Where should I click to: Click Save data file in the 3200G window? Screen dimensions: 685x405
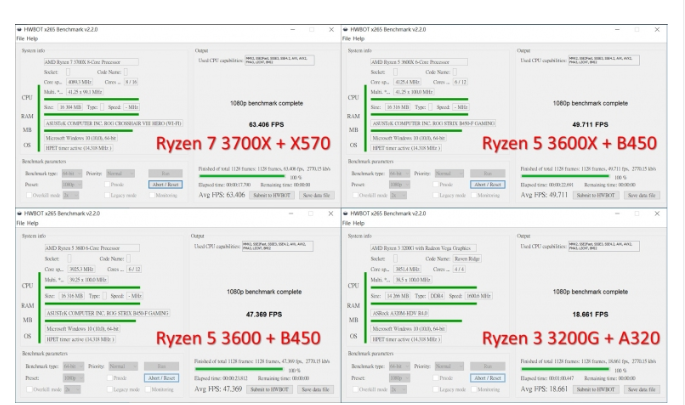click(641, 389)
